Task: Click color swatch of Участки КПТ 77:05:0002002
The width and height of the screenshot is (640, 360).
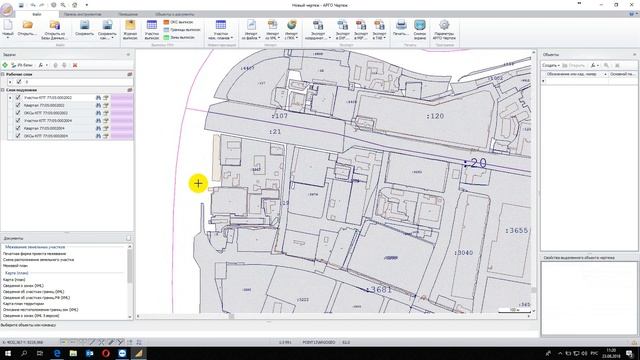Action: click(x=122, y=98)
